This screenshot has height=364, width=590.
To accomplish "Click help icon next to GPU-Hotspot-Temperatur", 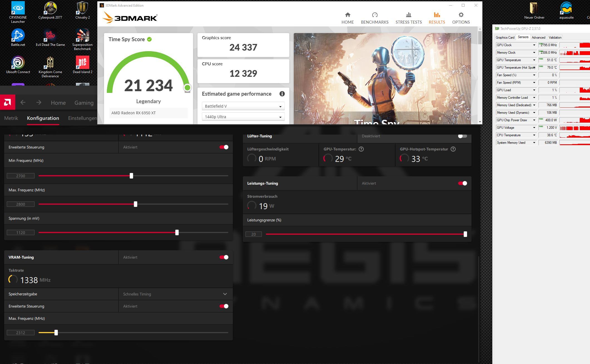I will click(453, 149).
